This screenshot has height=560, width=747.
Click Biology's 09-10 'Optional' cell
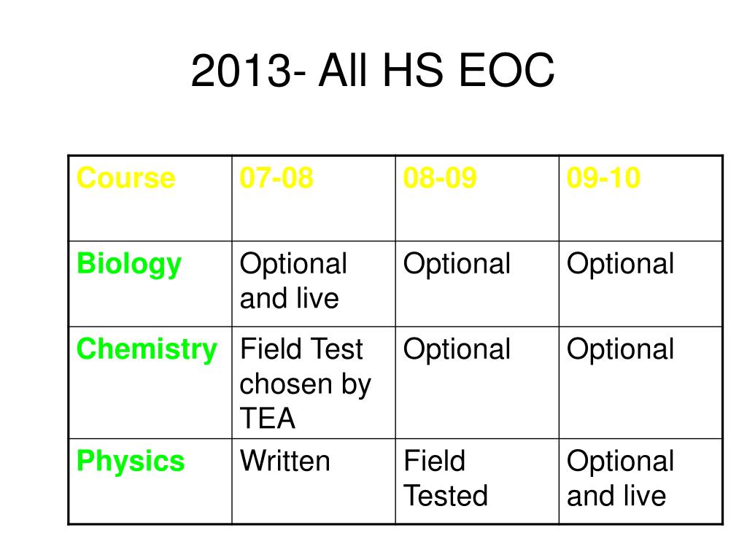point(640,284)
